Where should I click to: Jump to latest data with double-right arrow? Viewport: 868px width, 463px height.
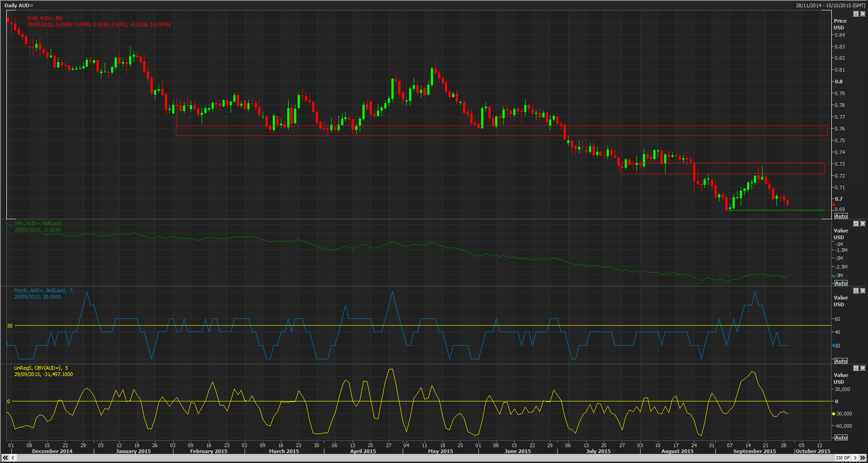863,458
